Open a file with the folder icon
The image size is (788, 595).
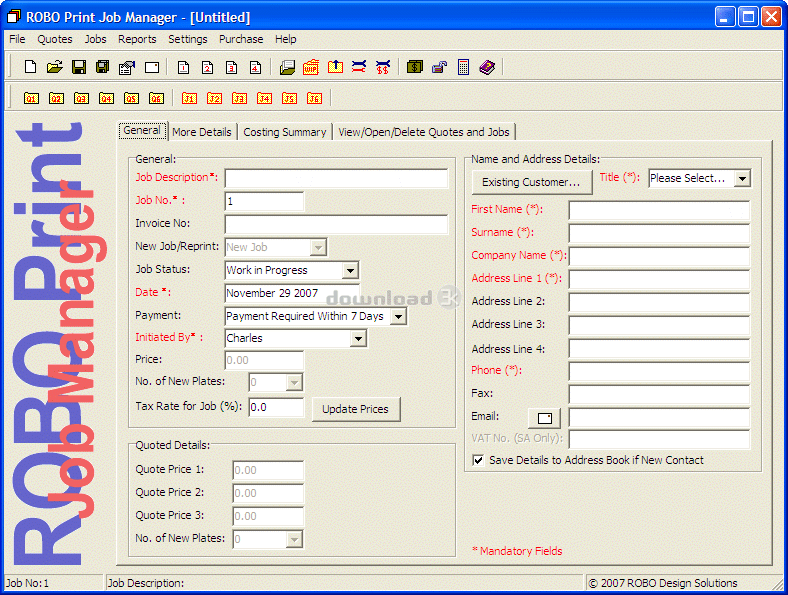coord(54,67)
